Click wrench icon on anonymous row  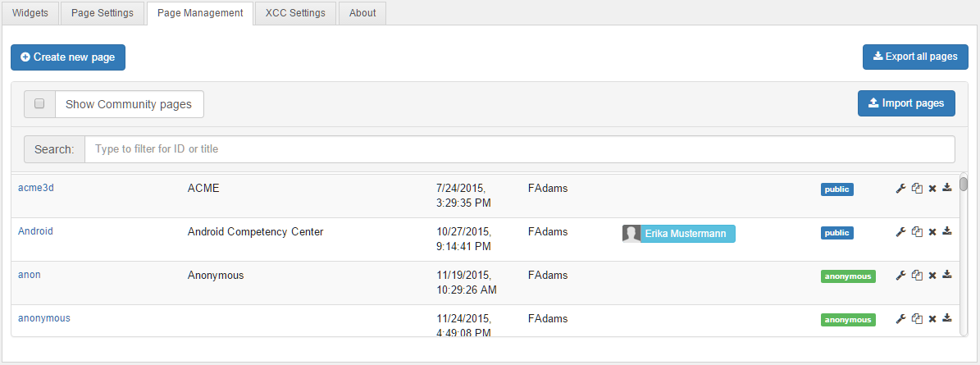900,319
